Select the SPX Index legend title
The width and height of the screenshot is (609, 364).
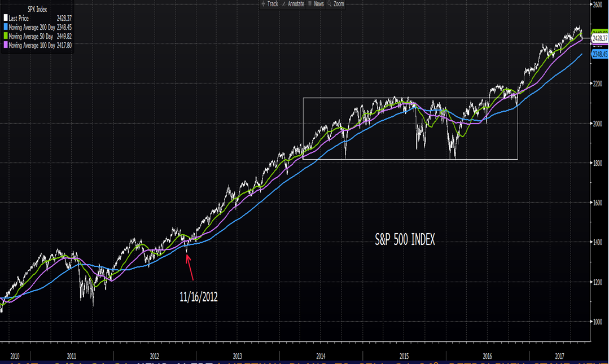[37, 10]
